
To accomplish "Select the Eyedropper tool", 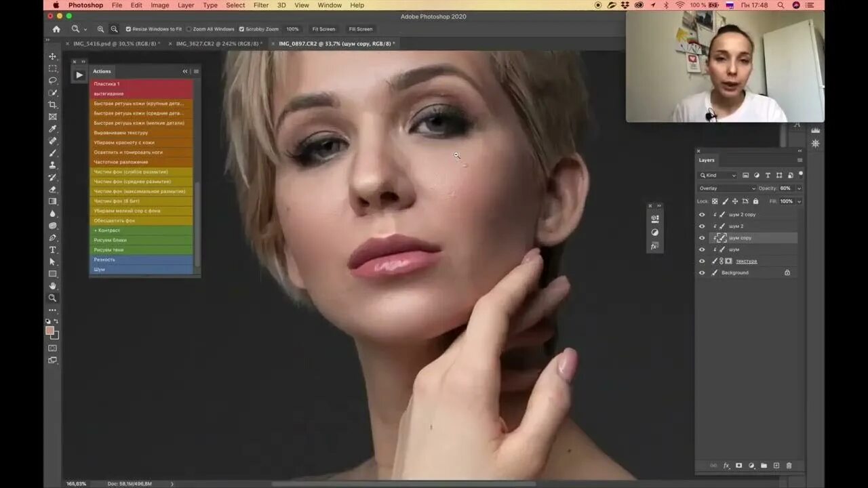I will coord(52,129).
